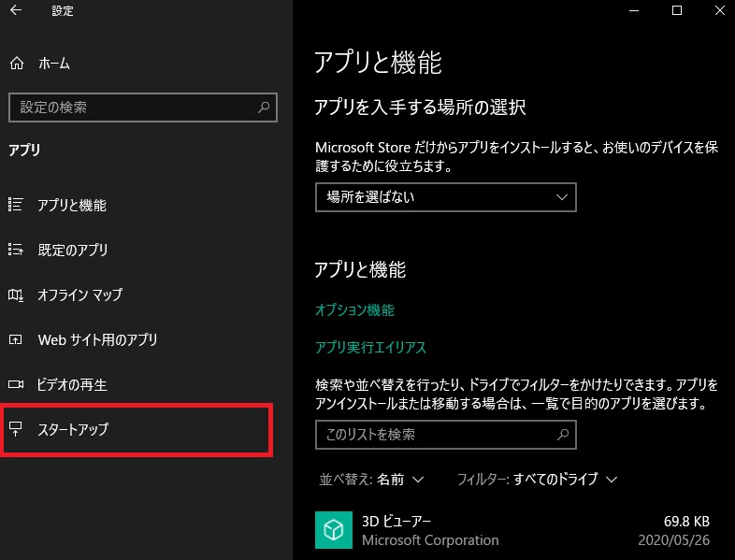
Task: Click the Web サイト用のアプリ icon
Action: tap(16, 339)
